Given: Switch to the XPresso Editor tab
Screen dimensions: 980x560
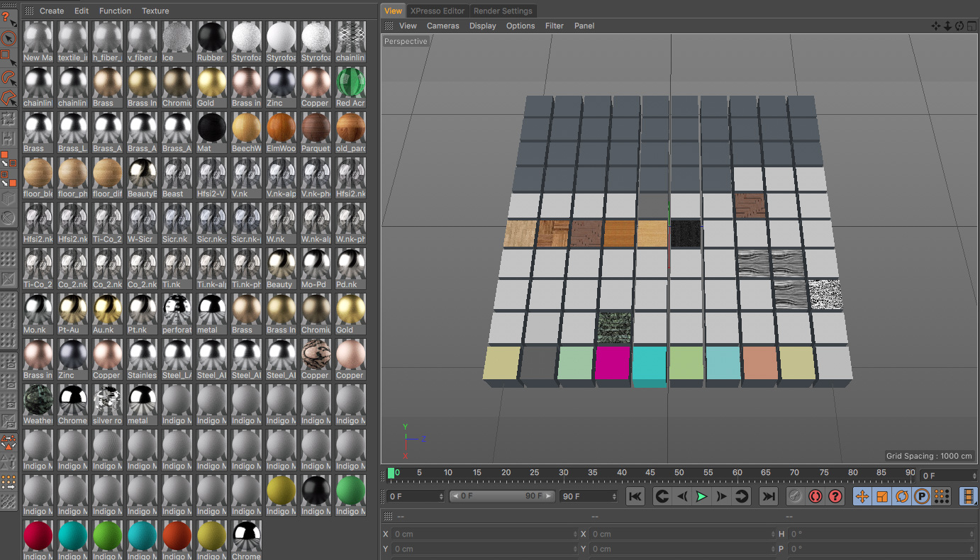Looking at the screenshot, I should tap(438, 11).
